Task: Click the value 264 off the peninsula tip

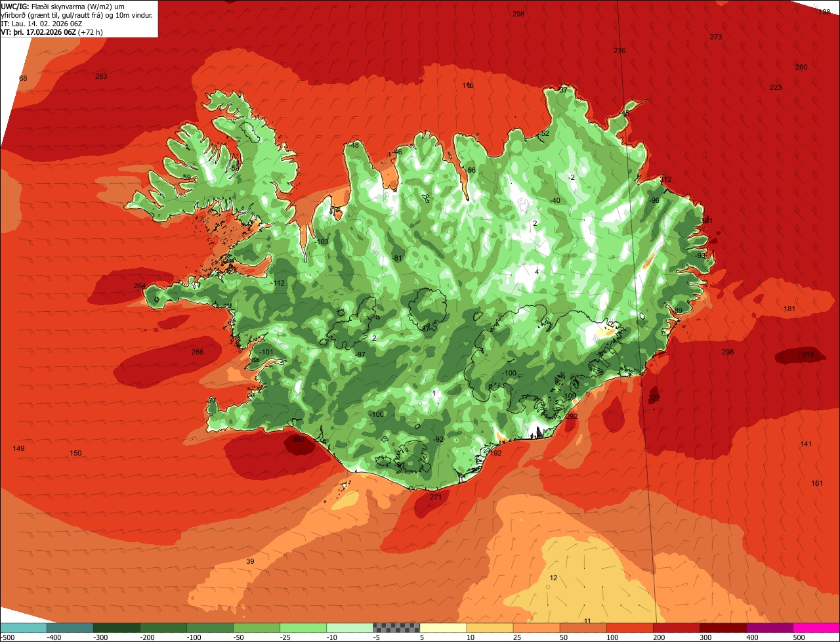Action: tap(140, 286)
